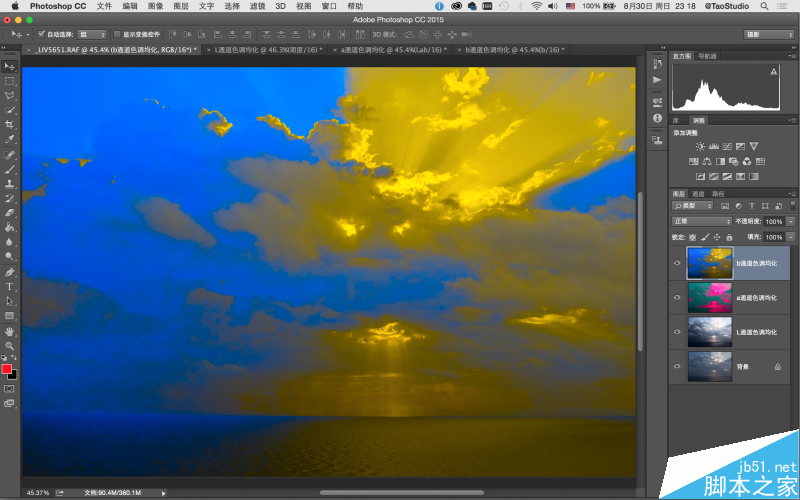Toggle lock transparent pixels
The image size is (800, 500).
tap(692, 237)
